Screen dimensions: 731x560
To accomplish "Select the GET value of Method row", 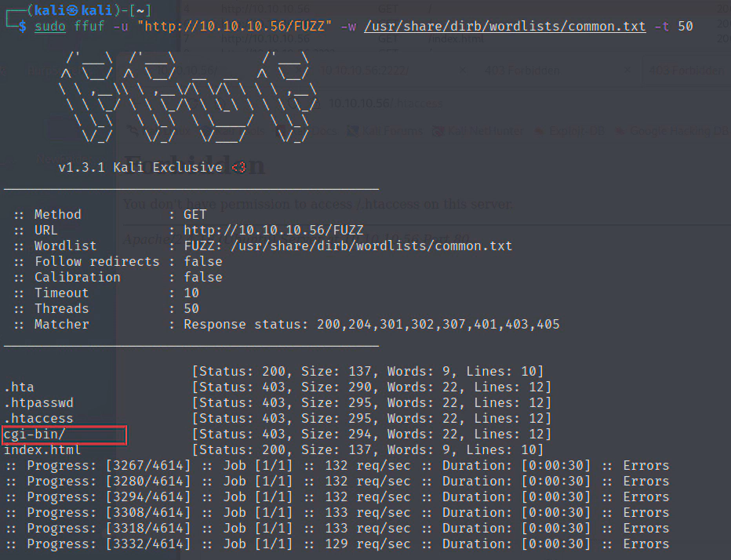I will (x=195, y=214).
